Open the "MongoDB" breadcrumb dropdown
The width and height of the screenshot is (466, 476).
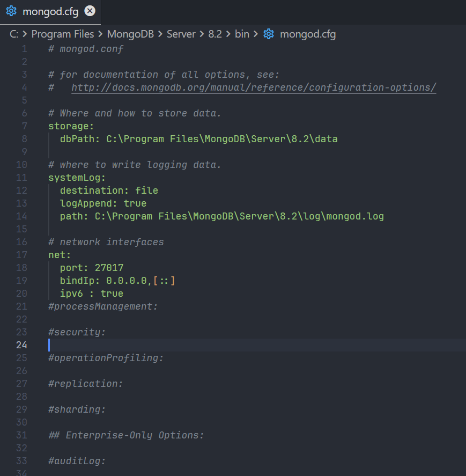tap(130, 34)
